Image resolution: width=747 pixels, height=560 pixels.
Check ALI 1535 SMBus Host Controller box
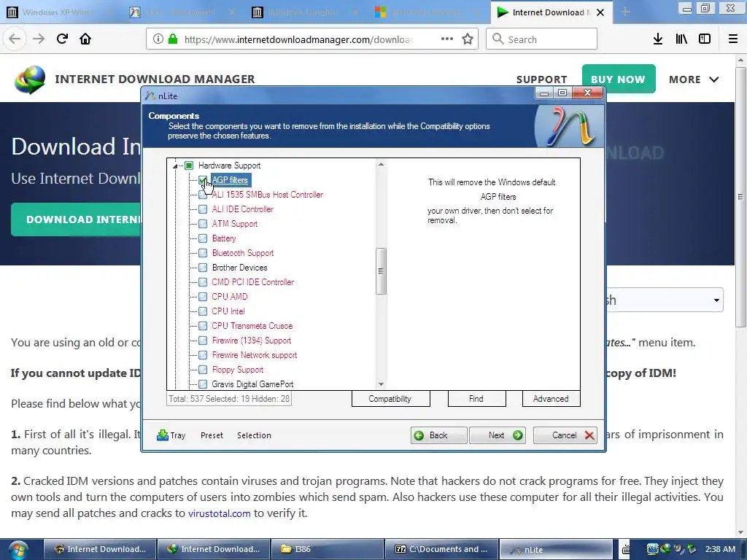point(203,195)
